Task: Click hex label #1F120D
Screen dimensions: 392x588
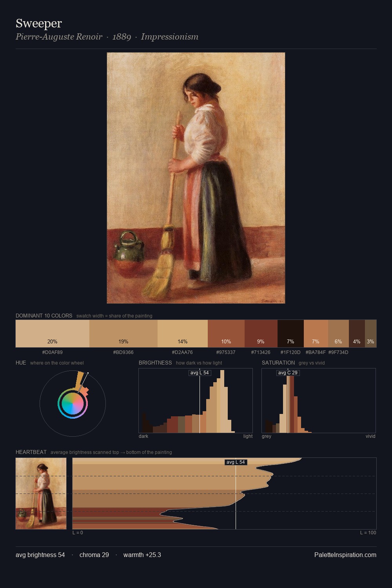Action: (290, 352)
